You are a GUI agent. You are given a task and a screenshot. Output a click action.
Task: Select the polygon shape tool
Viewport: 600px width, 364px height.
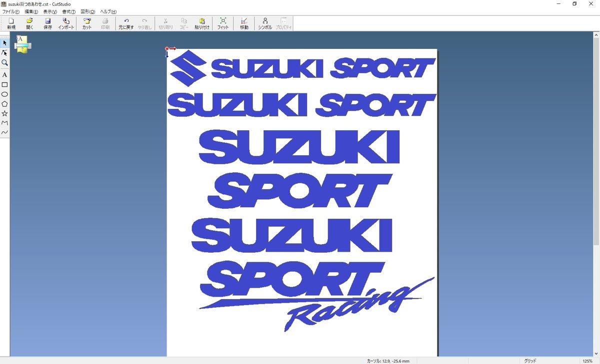pos(4,104)
